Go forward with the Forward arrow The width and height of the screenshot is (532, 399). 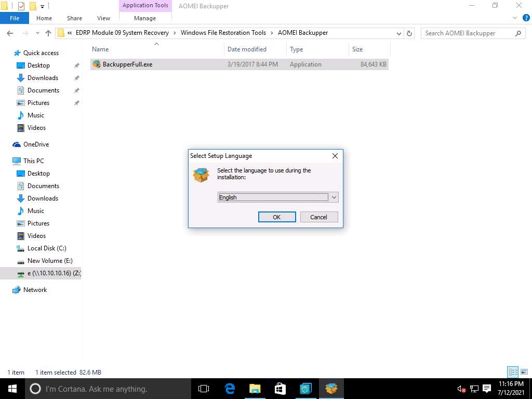click(25, 33)
